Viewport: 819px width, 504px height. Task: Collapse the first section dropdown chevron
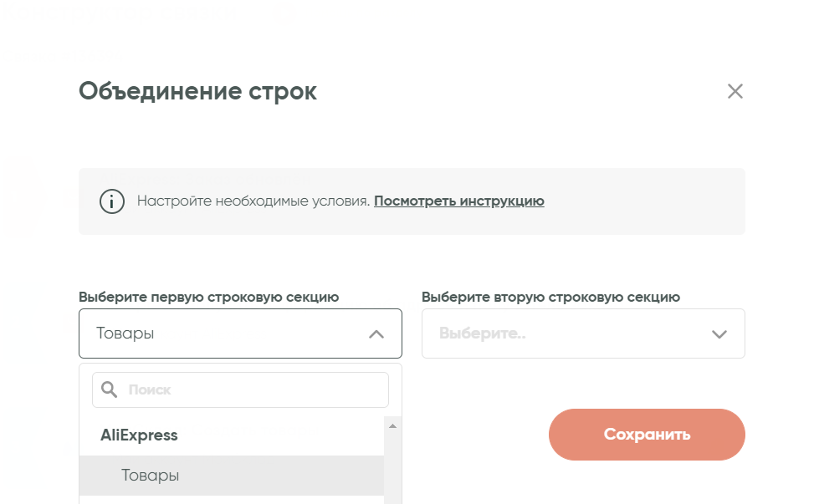point(376,334)
